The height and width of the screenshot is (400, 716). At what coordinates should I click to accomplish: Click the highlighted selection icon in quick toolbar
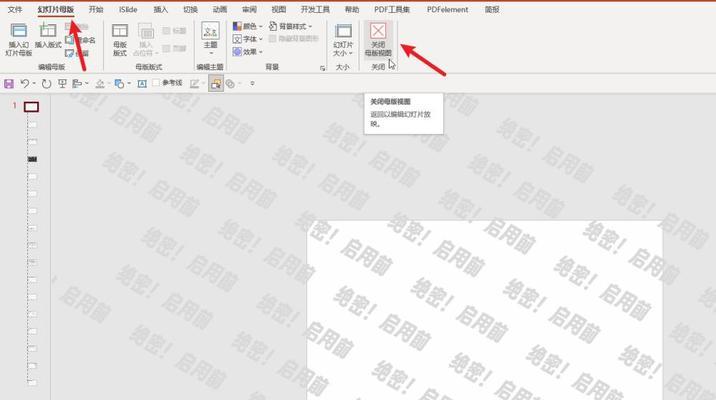(216, 84)
